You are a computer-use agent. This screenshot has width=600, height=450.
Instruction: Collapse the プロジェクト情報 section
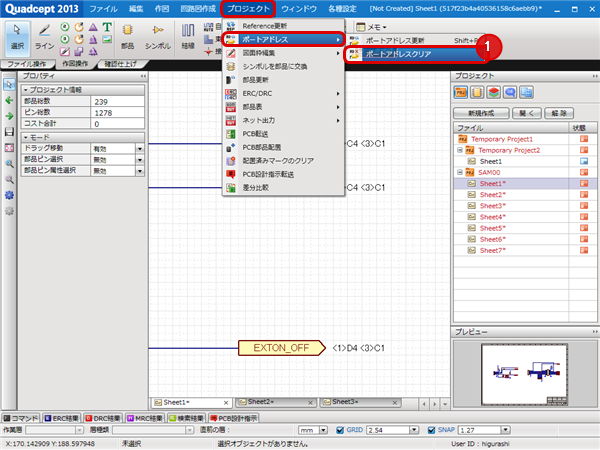[26, 90]
